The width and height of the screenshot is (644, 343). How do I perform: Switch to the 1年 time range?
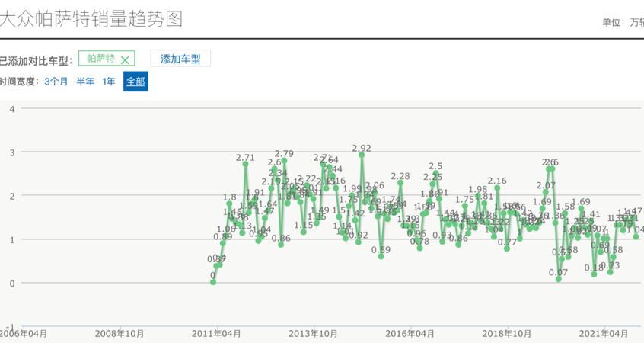[108, 82]
